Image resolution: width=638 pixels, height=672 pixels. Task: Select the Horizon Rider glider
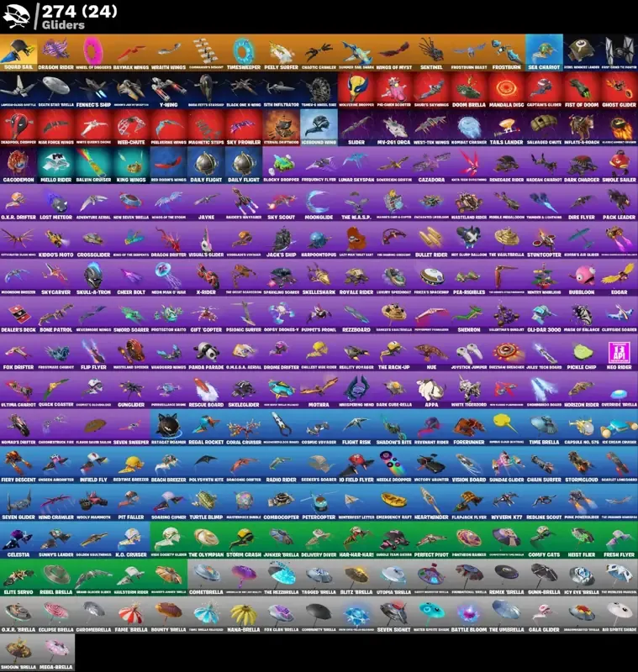coord(582,390)
